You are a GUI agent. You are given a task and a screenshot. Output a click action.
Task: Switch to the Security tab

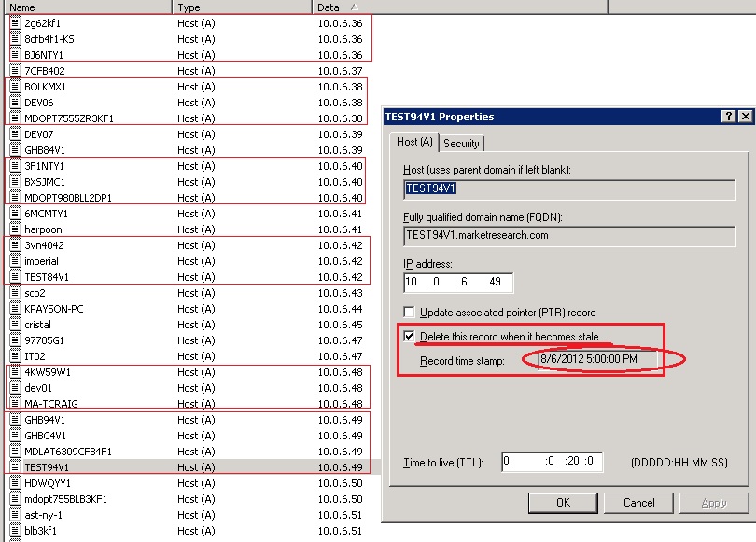coord(461,143)
